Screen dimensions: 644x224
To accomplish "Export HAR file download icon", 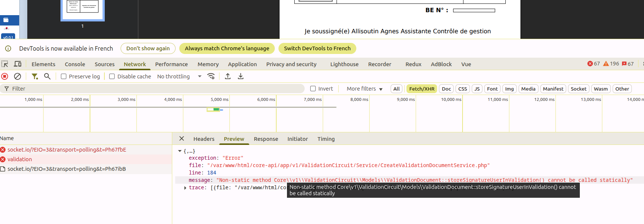I will click(240, 77).
